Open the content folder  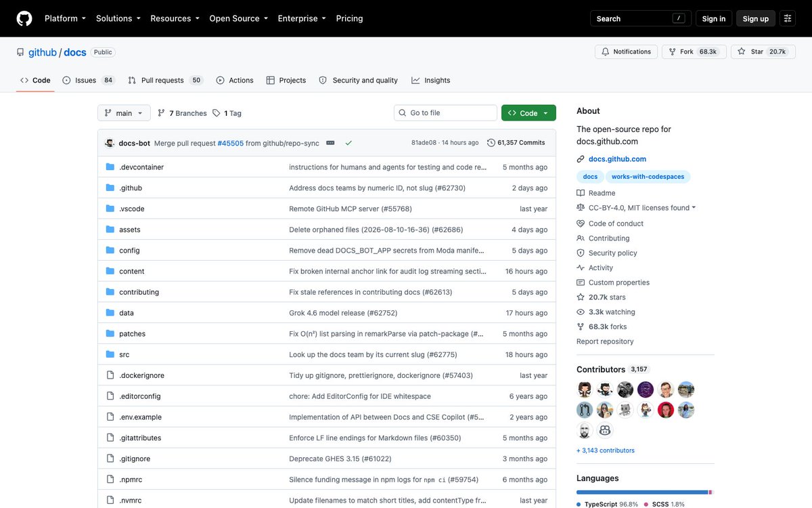pyautogui.click(x=131, y=271)
